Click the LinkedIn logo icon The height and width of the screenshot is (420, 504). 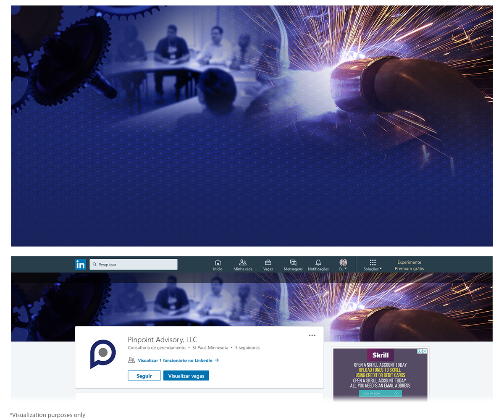coord(81,264)
